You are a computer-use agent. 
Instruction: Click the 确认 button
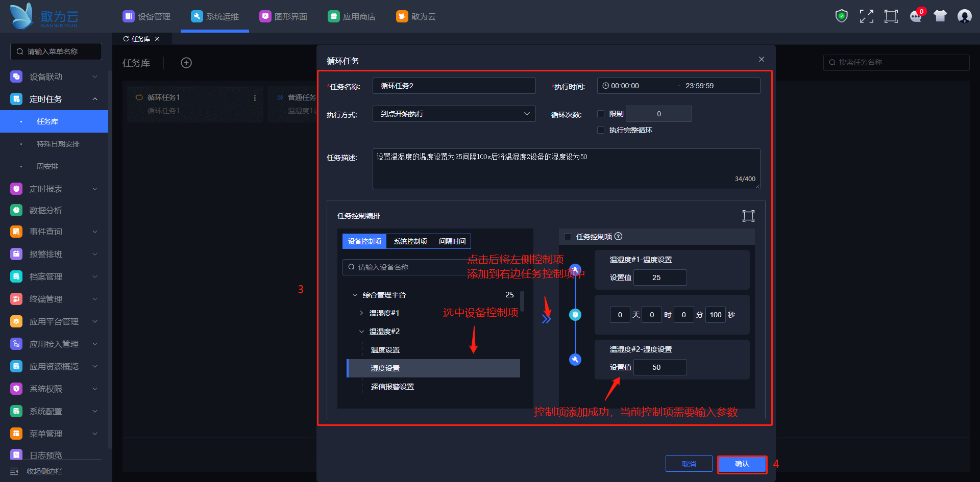742,464
